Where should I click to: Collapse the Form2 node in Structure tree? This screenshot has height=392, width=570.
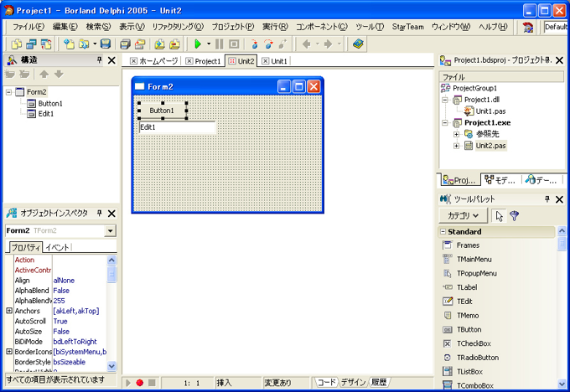point(8,92)
